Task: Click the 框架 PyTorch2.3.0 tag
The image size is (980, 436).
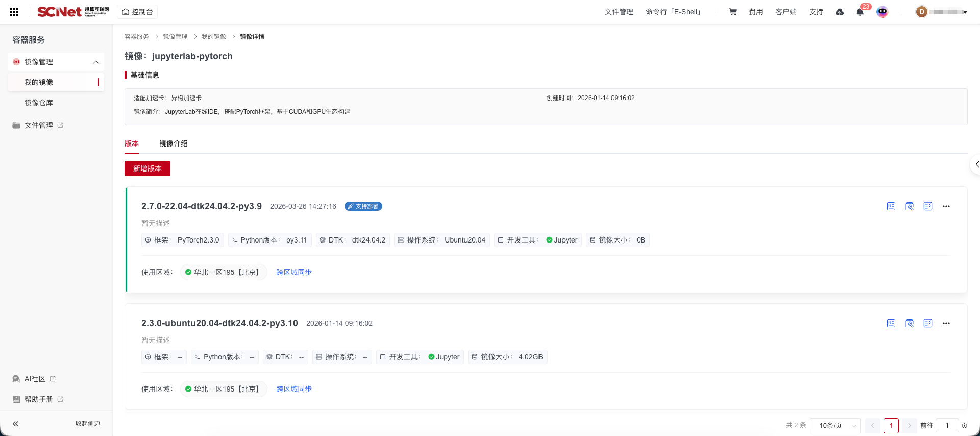Action: (183, 240)
